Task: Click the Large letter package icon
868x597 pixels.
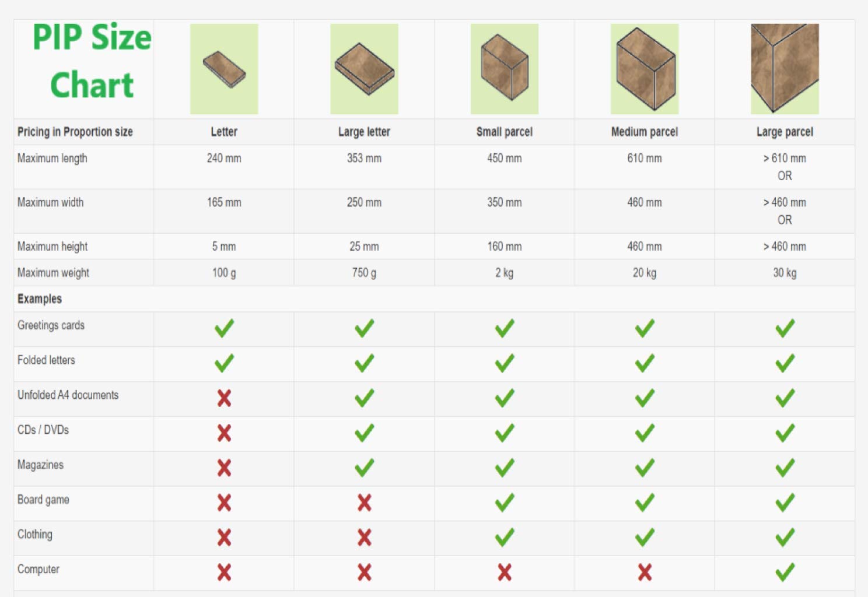Action: (x=364, y=69)
